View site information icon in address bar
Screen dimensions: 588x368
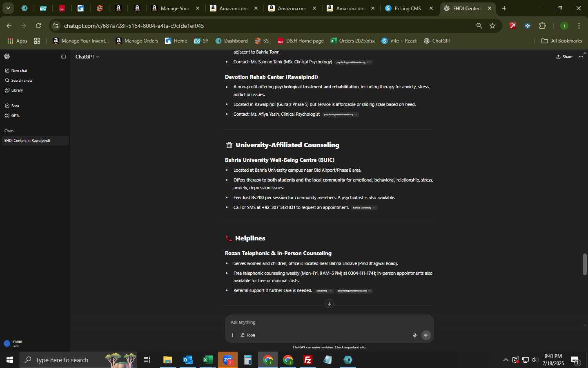(x=56, y=26)
